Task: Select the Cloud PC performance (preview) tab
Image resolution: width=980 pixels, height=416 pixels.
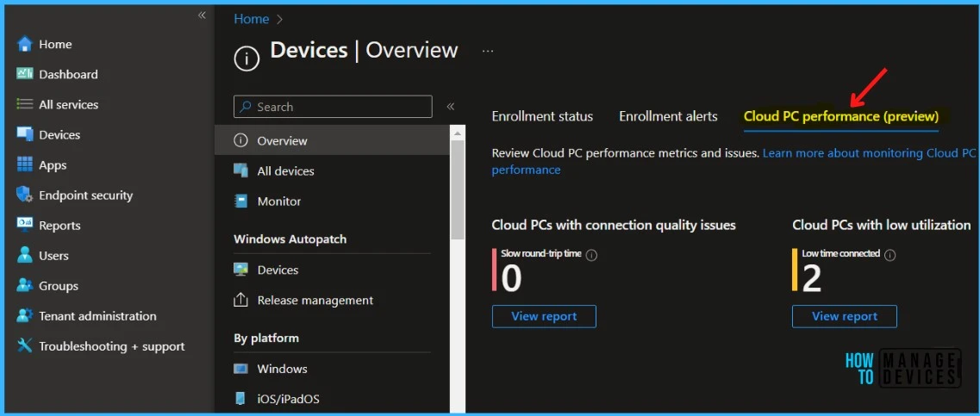Action: (841, 116)
